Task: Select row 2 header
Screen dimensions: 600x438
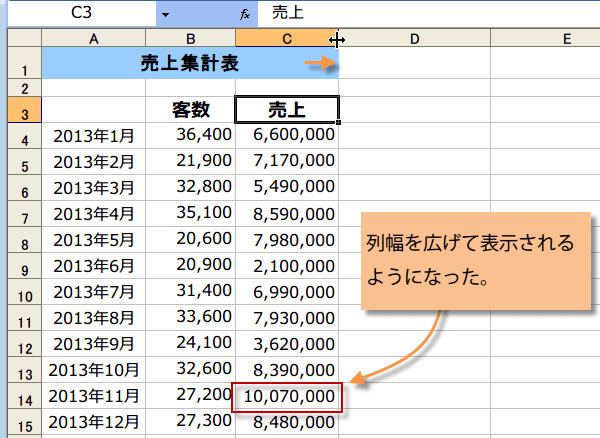Action: point(24,88)
